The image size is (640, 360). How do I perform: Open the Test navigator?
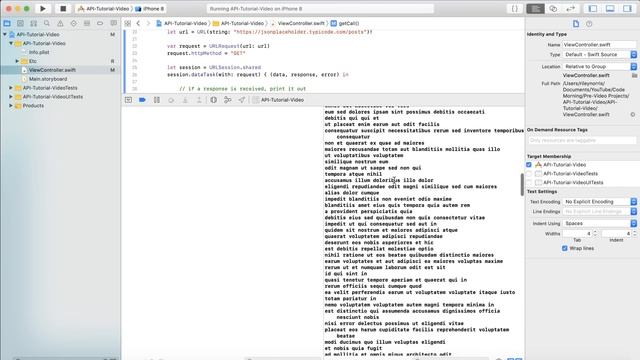tap(73, 24)
